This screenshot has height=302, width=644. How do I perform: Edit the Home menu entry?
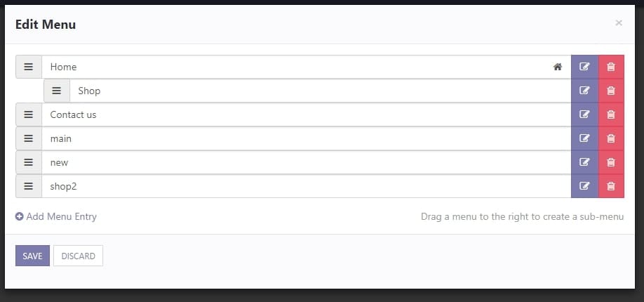tap(584, 67)
